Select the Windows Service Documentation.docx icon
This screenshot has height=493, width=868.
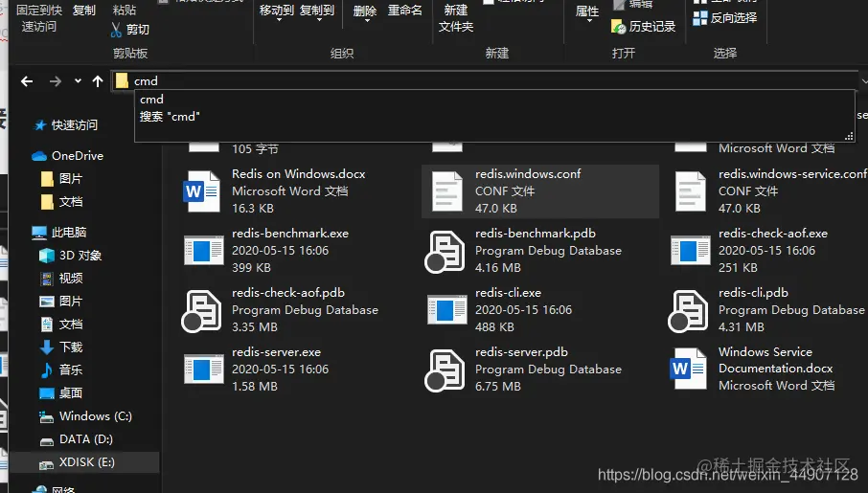click(x=689, y=369)
